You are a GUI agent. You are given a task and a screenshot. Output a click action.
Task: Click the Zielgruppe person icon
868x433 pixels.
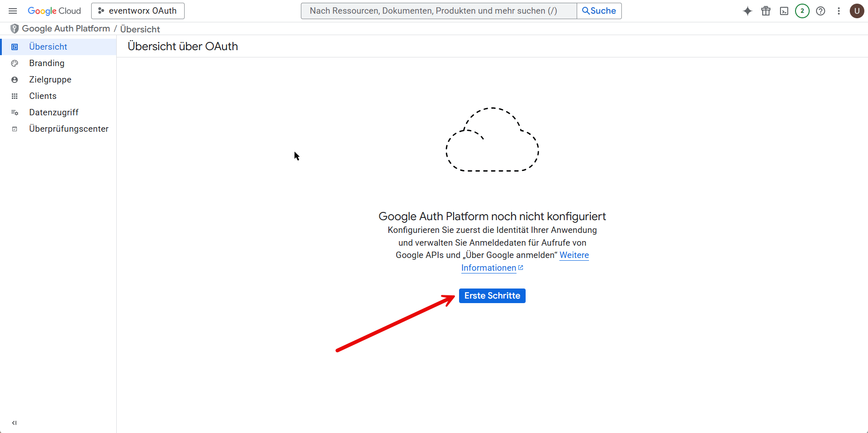pos(15,80)
